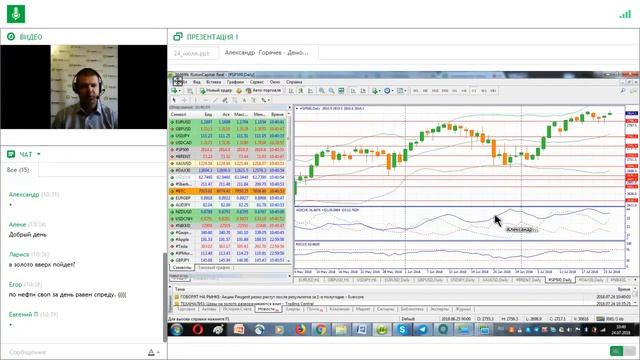
Task: Set timeframe to M1
Action: click(416, 91)
